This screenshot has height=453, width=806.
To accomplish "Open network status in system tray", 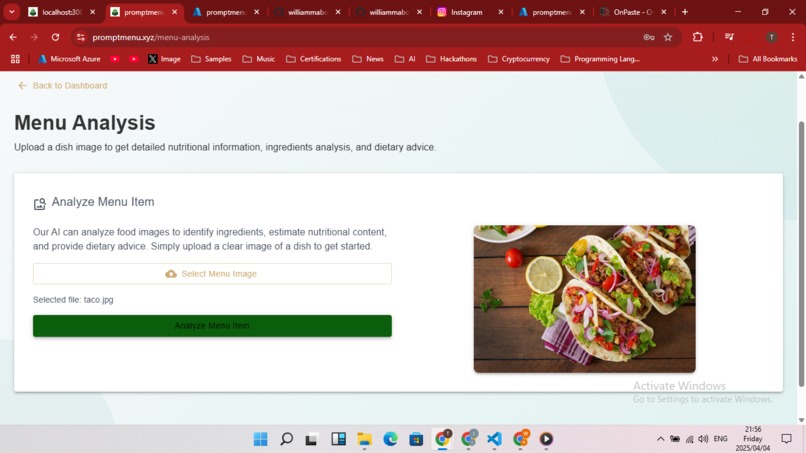I will tap(689, 439).
